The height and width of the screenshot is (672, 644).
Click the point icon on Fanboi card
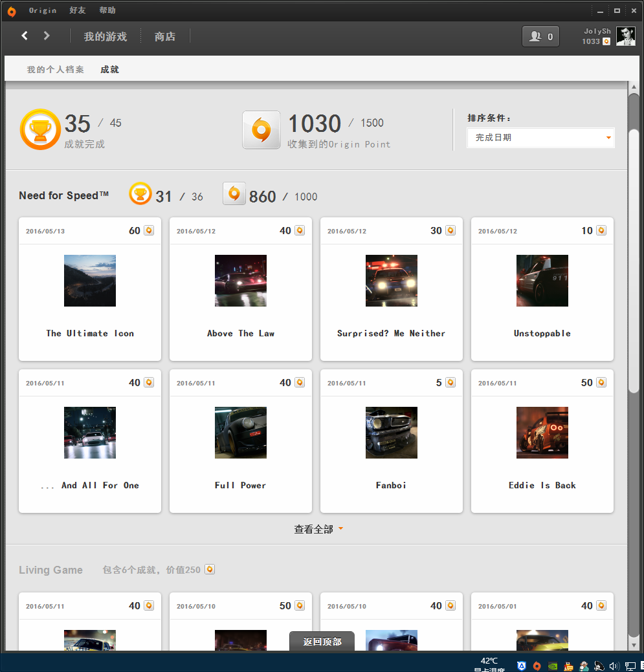(450, 382)
